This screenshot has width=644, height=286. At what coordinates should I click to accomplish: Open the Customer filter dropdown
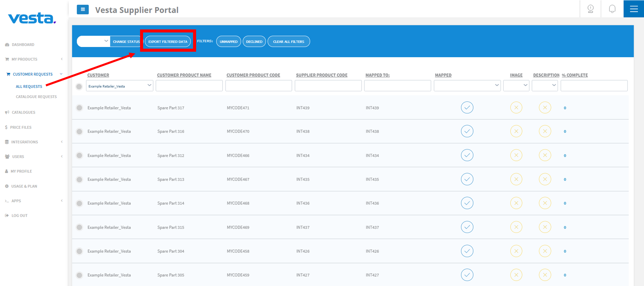coord(119,86)
